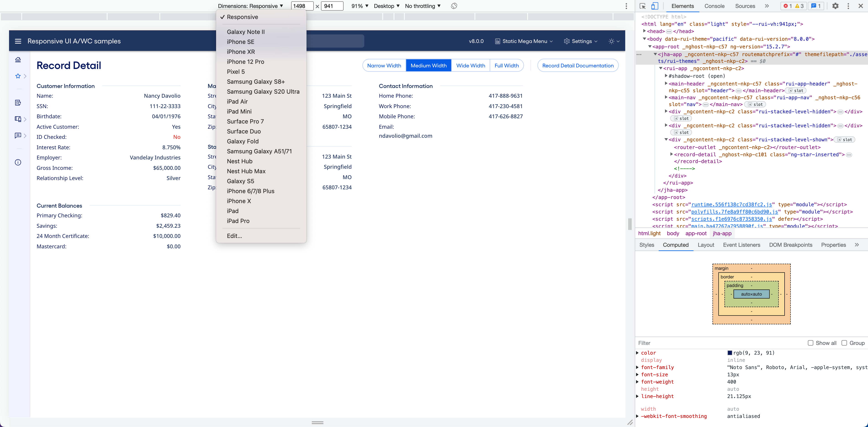
Task: Click the info icon at the sidebar bottom
Action: pyautogui.click(x=18, y=162)
